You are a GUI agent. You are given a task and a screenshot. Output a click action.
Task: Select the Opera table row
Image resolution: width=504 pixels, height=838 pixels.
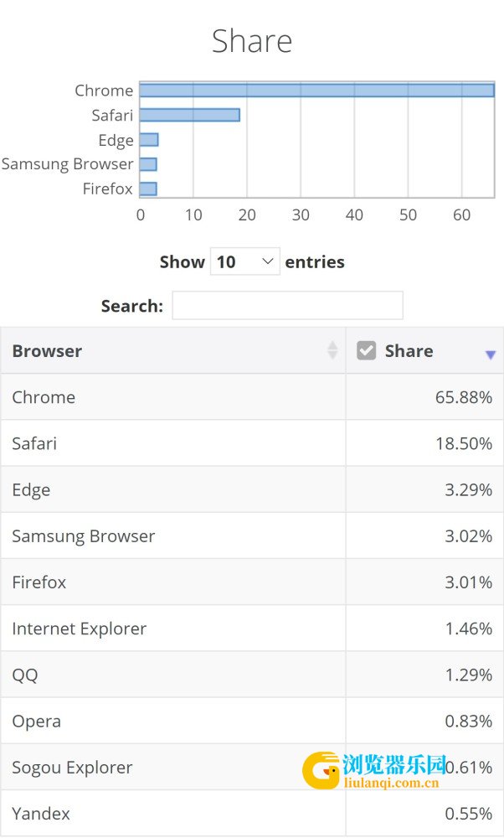click(252, 721)
